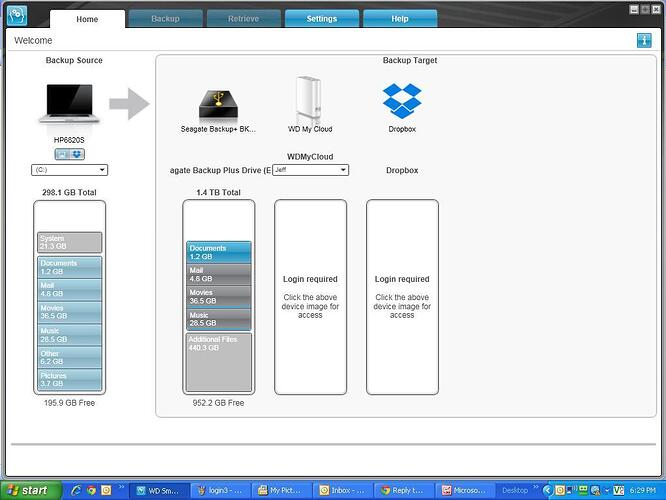The width and height of the screenshot is (666, 500).
Task: Click the Seagate Backup+ BK... label
Action: tap(218, 129)
